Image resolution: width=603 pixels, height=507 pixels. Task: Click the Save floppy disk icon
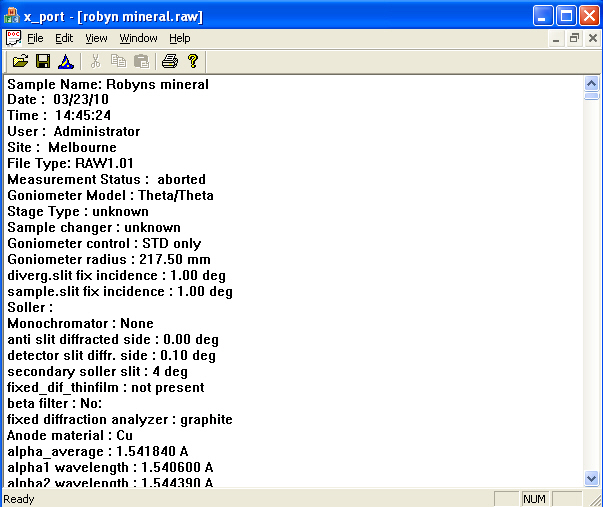43,61
